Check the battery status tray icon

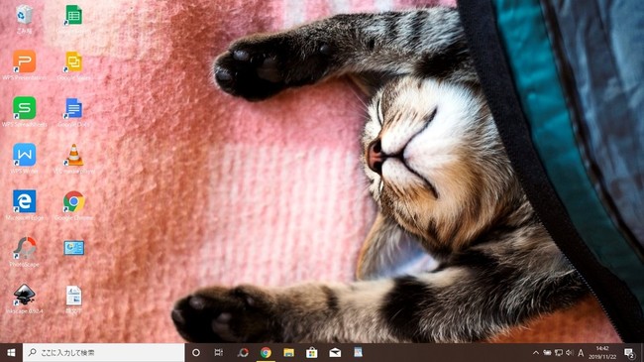pos(547,352)
